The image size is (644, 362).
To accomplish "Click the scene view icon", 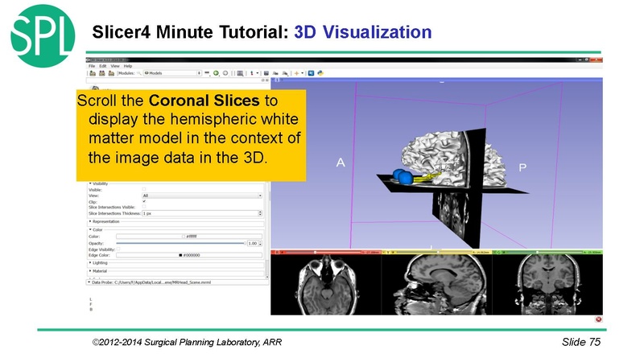I will tap(275, 73).
